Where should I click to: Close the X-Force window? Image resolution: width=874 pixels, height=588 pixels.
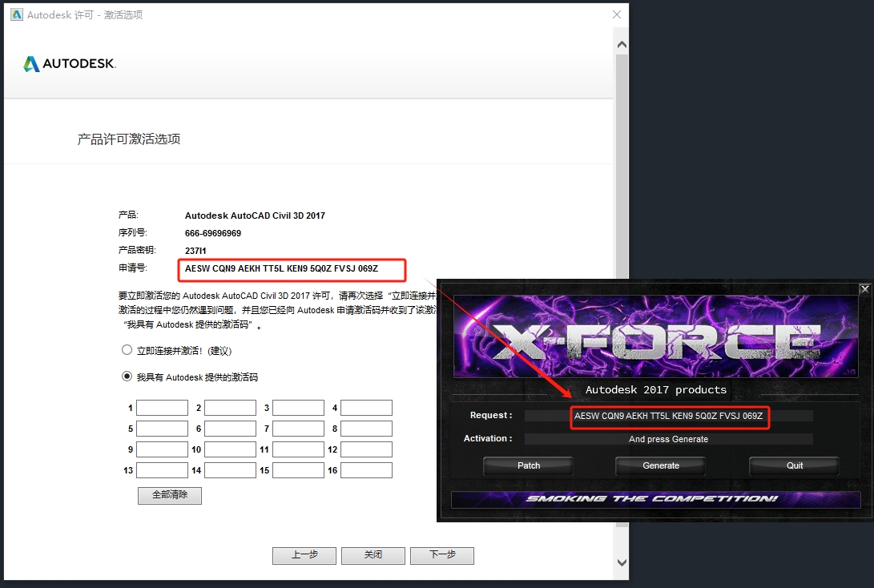pyautogui.click(x=864, y=288)
